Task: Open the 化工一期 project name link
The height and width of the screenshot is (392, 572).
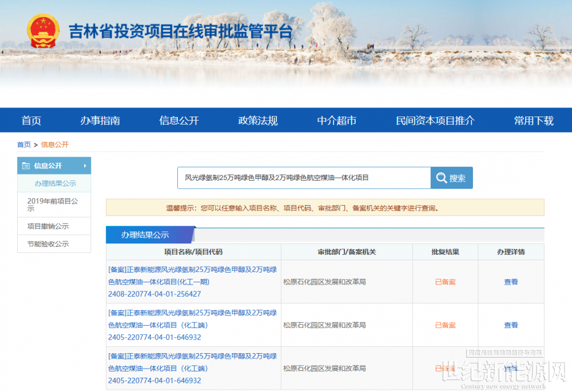Action: [192, 275]
